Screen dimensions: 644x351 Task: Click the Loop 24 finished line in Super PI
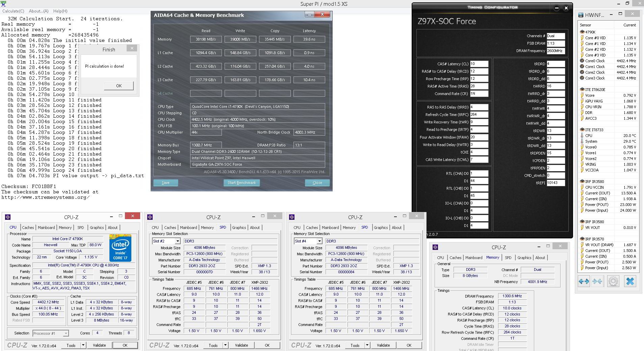pyautogui.click(x=55, y=170)
